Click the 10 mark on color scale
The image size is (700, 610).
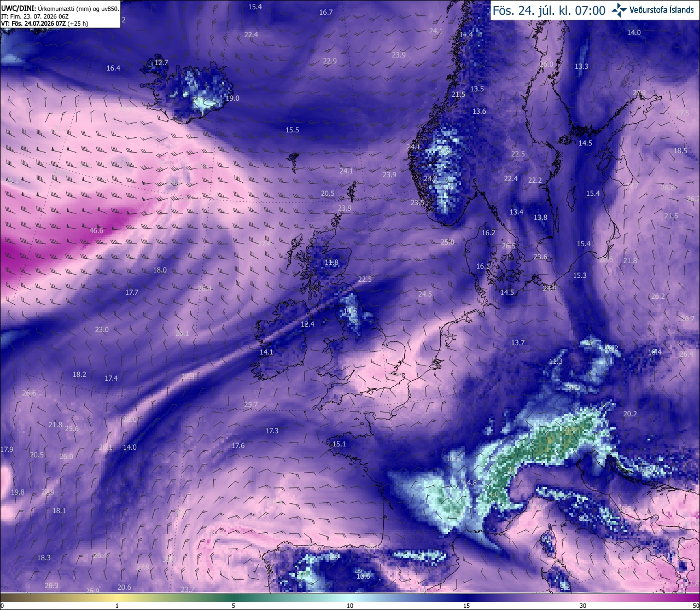tap(350, 606)
